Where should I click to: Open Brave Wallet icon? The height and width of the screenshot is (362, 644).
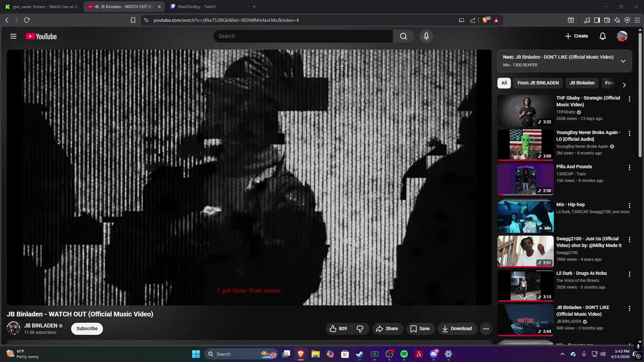607,20
